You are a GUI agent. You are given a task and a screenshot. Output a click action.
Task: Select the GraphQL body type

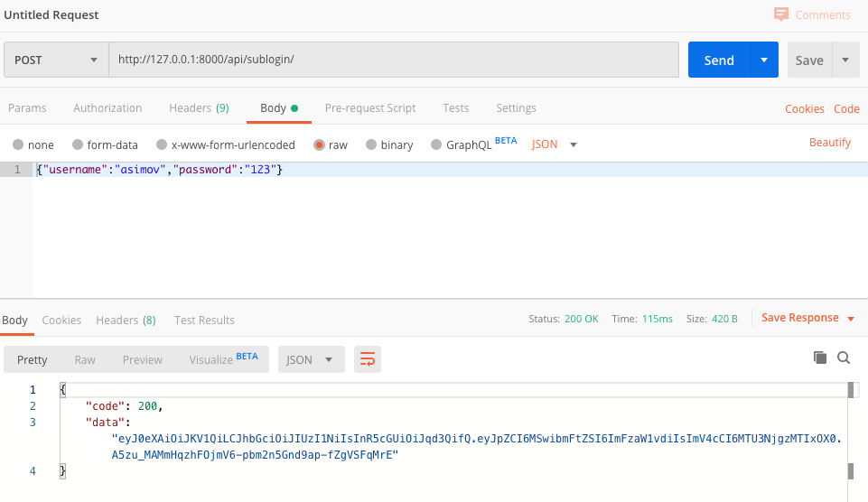(436, 144)
